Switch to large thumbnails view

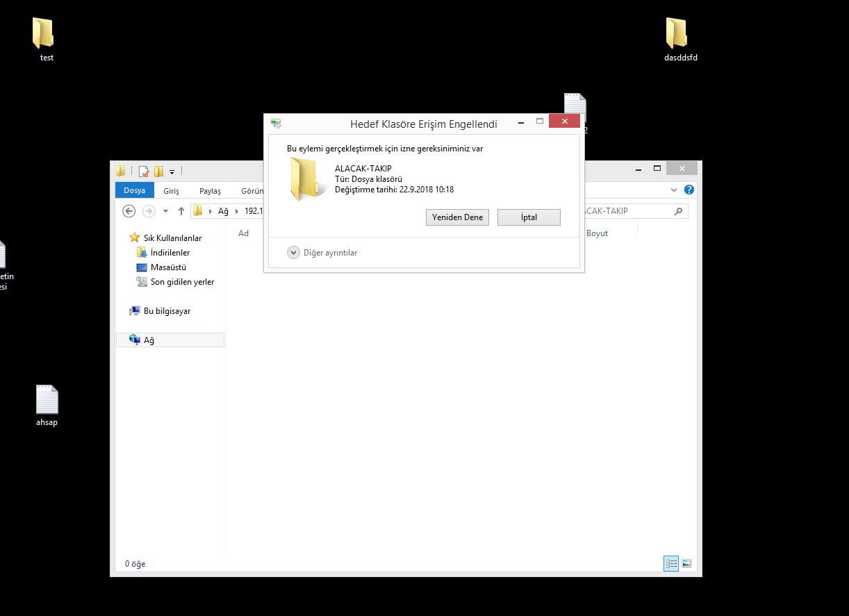point(686,564)
